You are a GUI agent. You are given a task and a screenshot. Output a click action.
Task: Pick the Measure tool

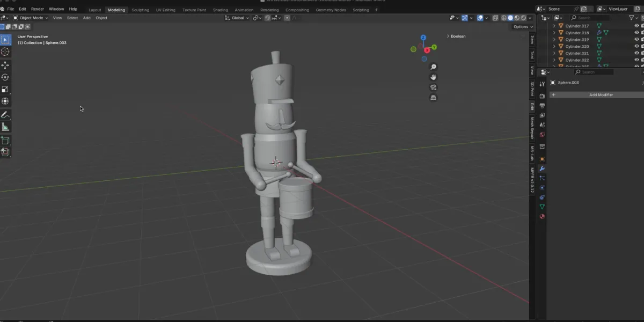tap(6, 127)
